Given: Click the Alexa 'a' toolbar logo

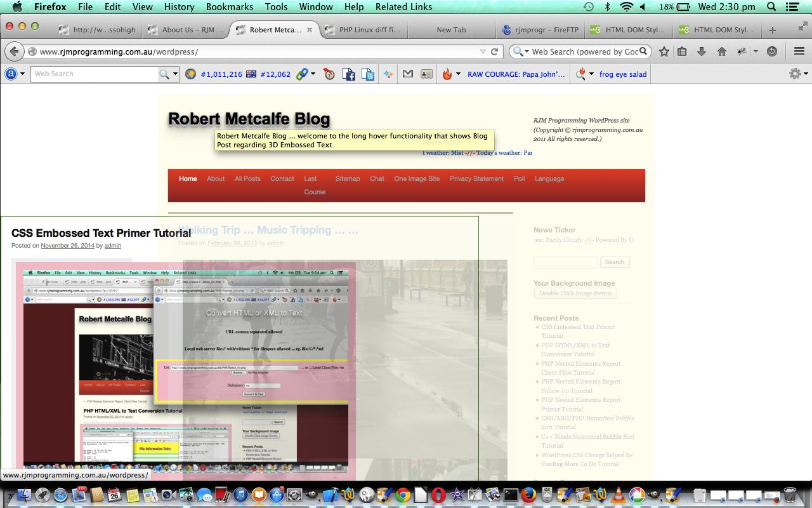Looking at the screenshot, I should 11,74.
